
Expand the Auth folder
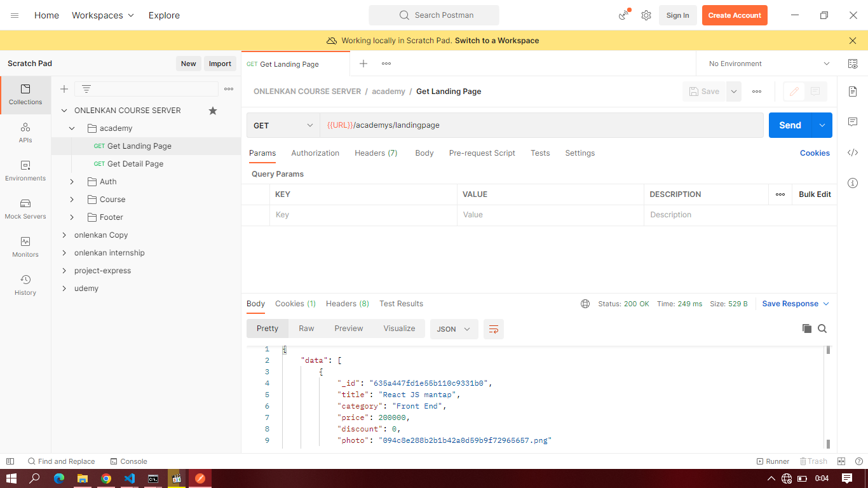(x=72, y=182)
